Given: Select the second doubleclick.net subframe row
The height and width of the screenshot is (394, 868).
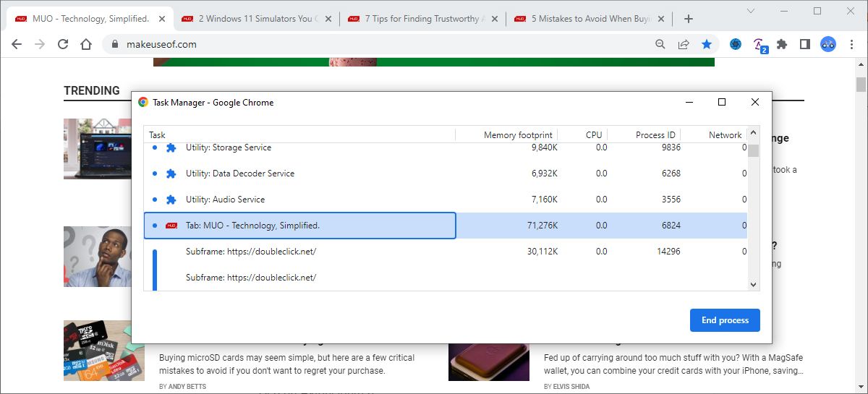Looking at the screenshot, I should pyautogui.click(x=446, y=278).
